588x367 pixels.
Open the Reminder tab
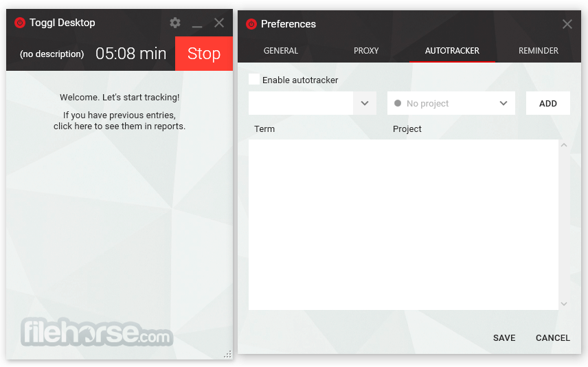[538, 51]
